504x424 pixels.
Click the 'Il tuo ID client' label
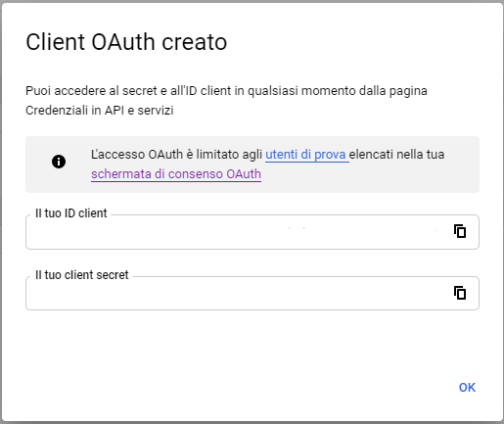pyautogui.click(x=71, y=213)
